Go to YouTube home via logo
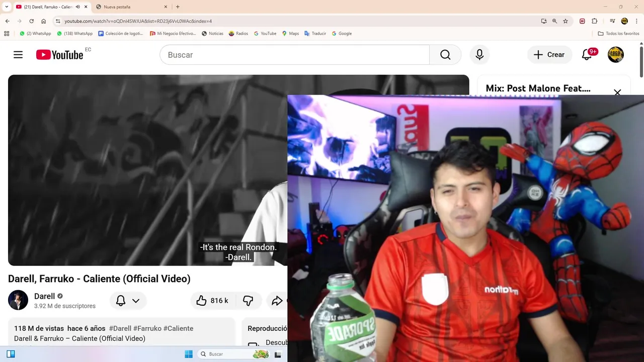This screenshot has width=644, height=362. 59,55
